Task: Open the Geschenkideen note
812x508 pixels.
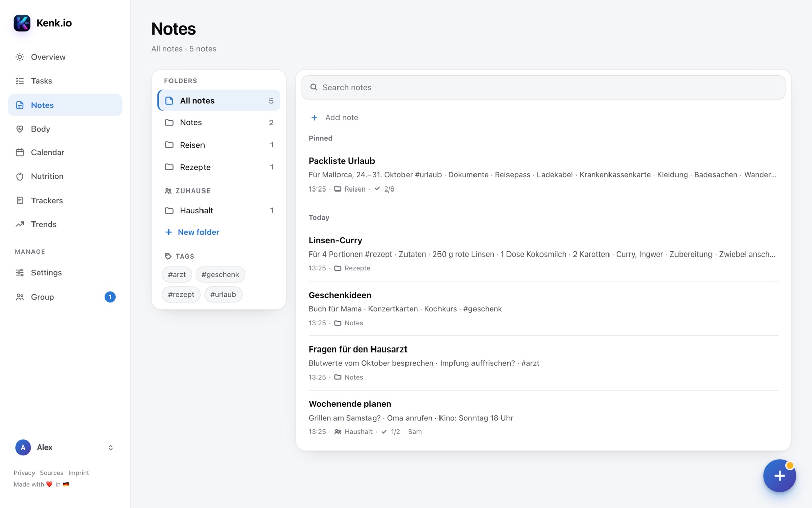Action: (544, 308)
